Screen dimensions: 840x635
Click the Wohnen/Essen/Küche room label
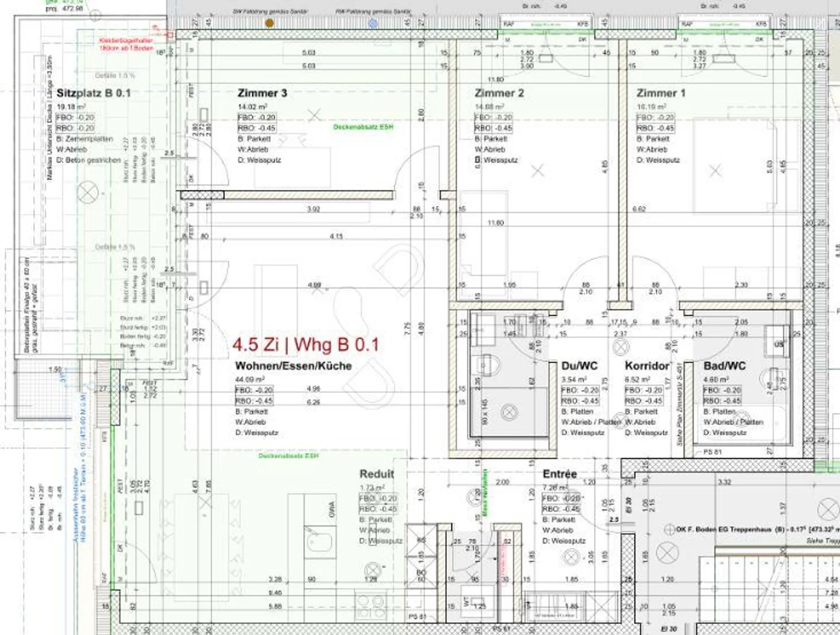point(293,366)
